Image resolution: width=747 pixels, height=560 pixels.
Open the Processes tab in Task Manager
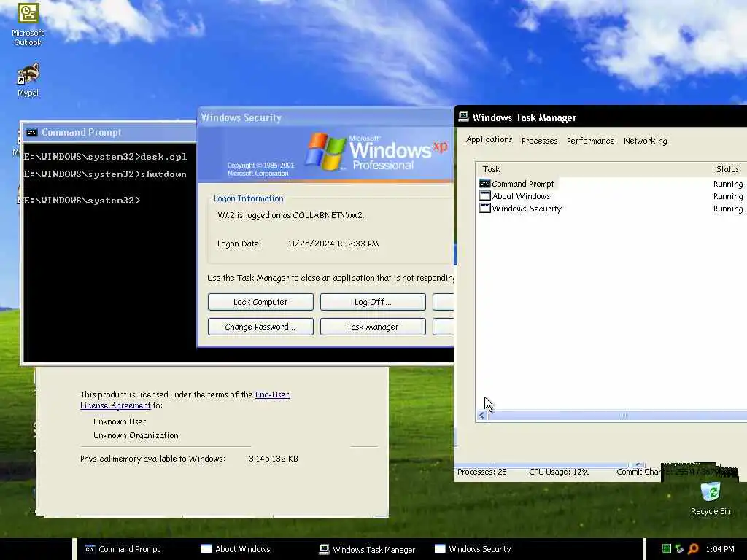click(539, 141)
